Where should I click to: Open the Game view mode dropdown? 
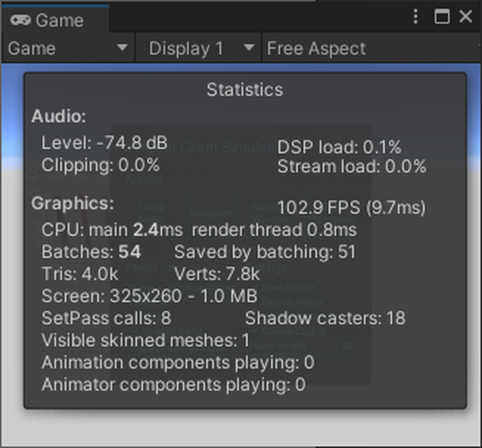pyautogui.click(x=68, y=48)
